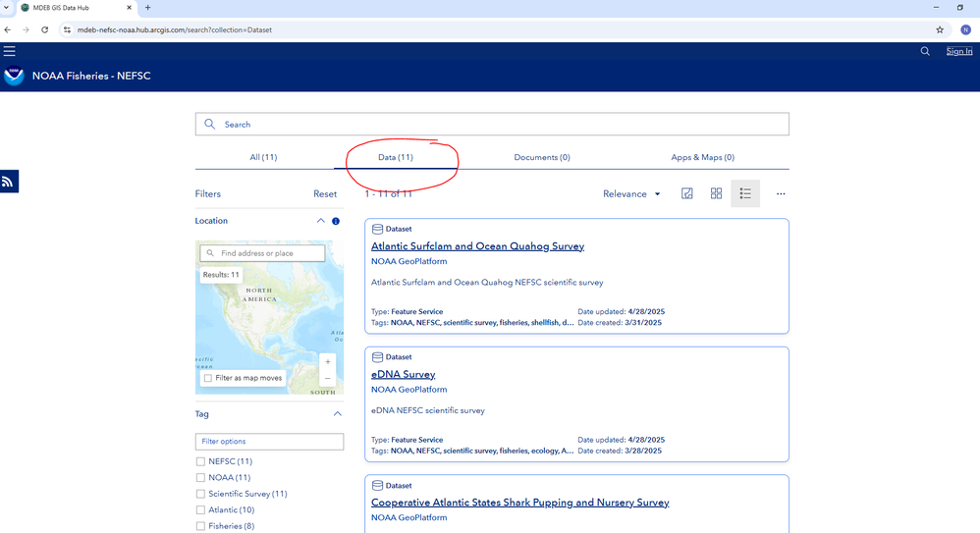Check the Scientific Survey (11) tag
The width and height of the screenshot is (980, 533).
pos(200,494)
